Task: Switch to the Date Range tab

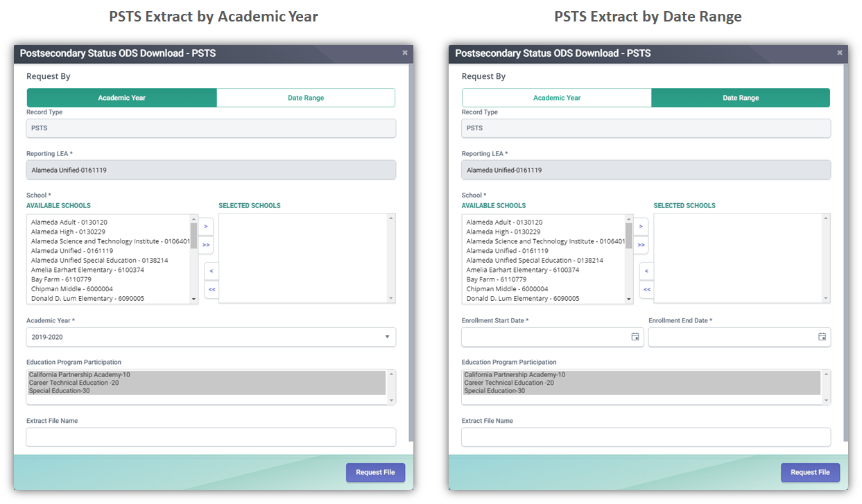Action: pyautogui.click(x=306, y=97)
